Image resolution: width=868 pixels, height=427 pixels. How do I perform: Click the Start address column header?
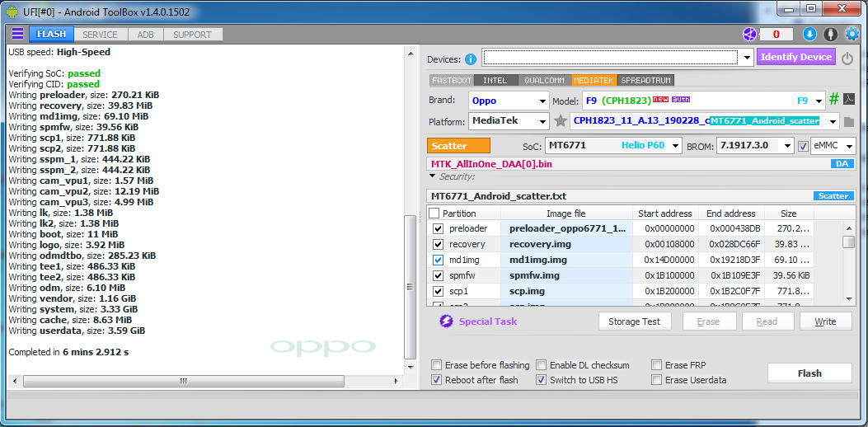tap(665, 213)
